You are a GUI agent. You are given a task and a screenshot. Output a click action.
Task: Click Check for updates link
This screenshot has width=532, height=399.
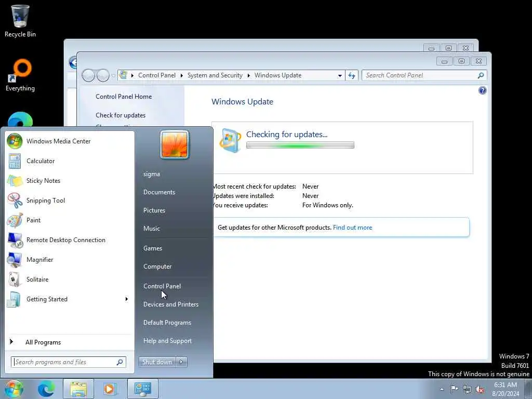[121, 115]
